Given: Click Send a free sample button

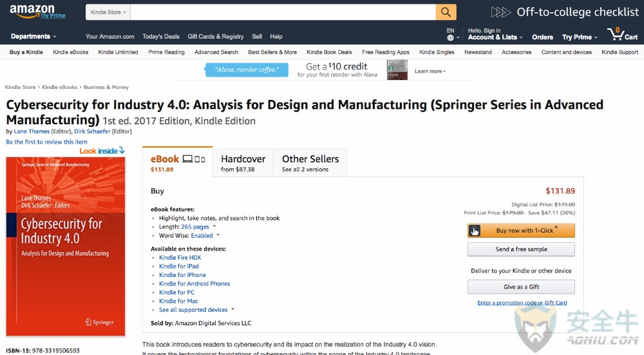Looking at the screenshot, I should (x=521, y=249).
